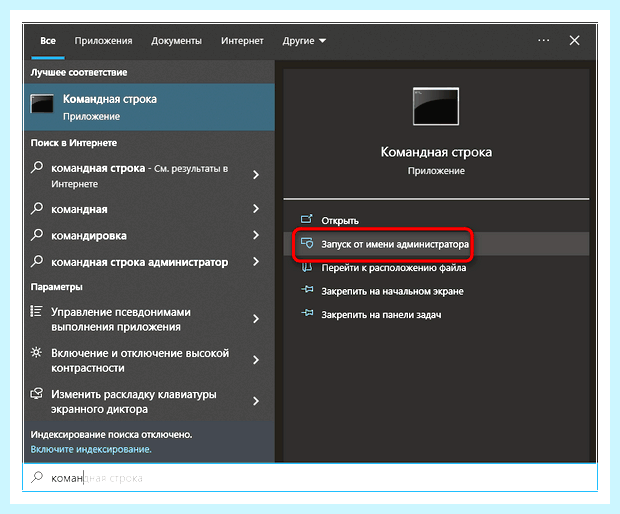Image resolution: width=620 pixels, height=514 pixels.
Task: Open the Приложения tab
Action: (104, 41)
